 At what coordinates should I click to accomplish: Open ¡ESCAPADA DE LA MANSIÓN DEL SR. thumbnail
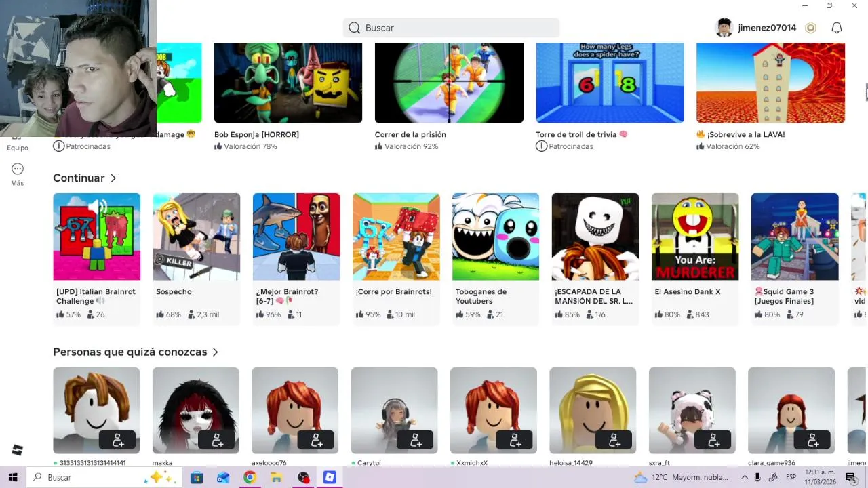pos(595,237)
